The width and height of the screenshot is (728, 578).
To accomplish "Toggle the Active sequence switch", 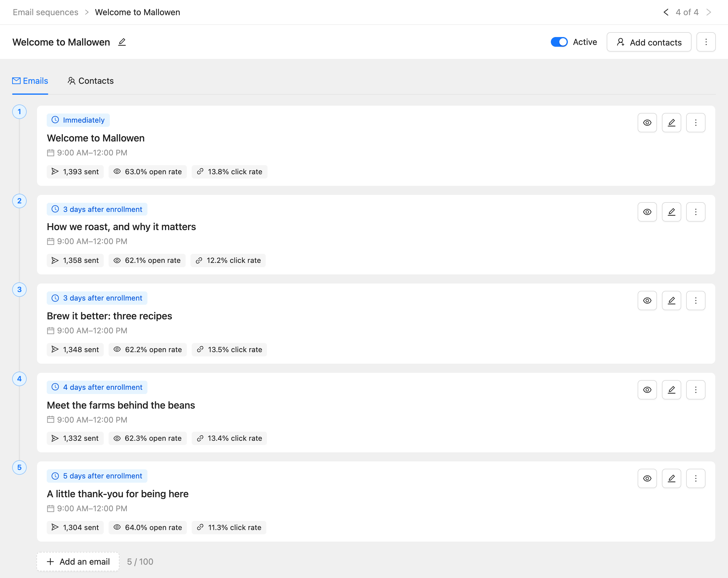I will (x=559, y=42).
